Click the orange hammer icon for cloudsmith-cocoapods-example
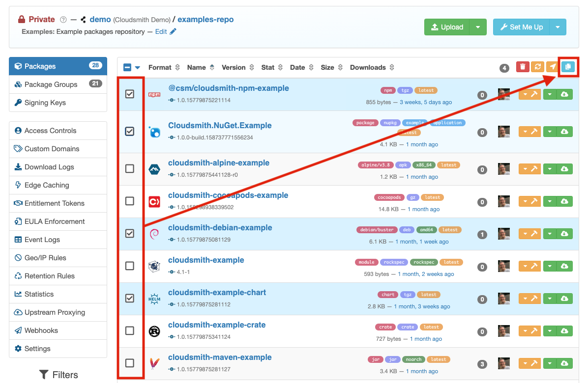Image resolution: width=588 pixels, height=383 pixels. (x=534, y=201)
